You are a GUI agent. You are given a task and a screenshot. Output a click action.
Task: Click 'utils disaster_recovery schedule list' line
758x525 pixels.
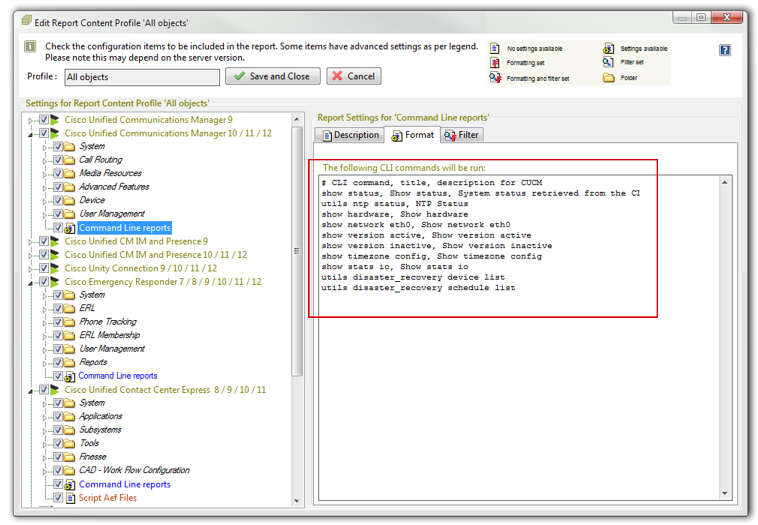(418, 288)
